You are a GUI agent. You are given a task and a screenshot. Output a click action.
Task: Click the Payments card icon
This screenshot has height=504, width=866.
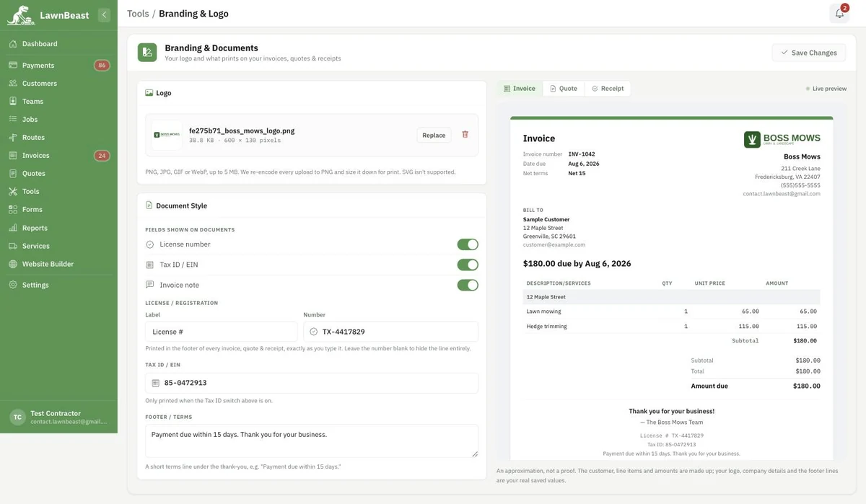pos(13,65)
